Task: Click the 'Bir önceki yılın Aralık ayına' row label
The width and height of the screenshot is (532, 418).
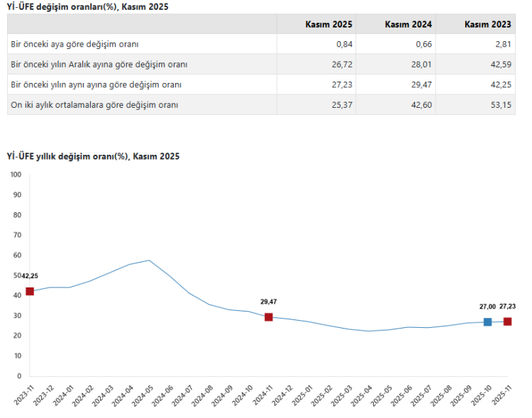Action: click(99, 64)
